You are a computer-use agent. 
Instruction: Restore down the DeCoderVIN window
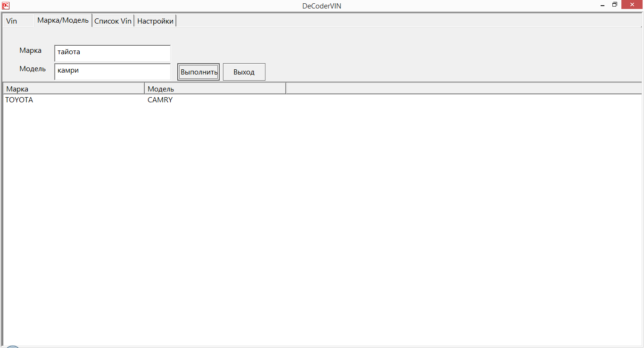pos(614,5)
